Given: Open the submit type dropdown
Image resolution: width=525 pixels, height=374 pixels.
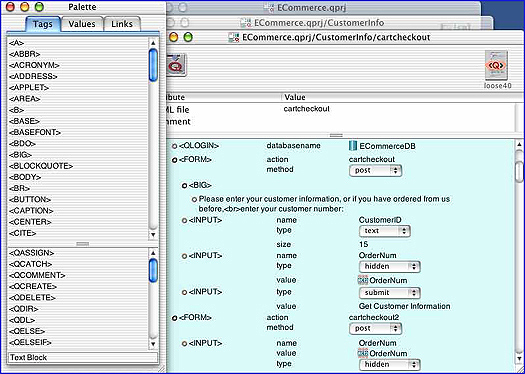Looking at the screenshot, I should [389, 293].
